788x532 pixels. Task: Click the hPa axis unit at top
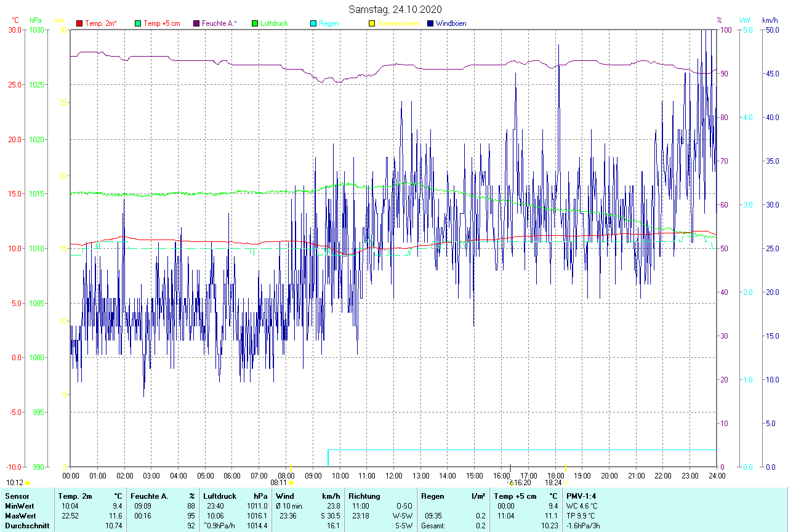[x=36, y=20]
